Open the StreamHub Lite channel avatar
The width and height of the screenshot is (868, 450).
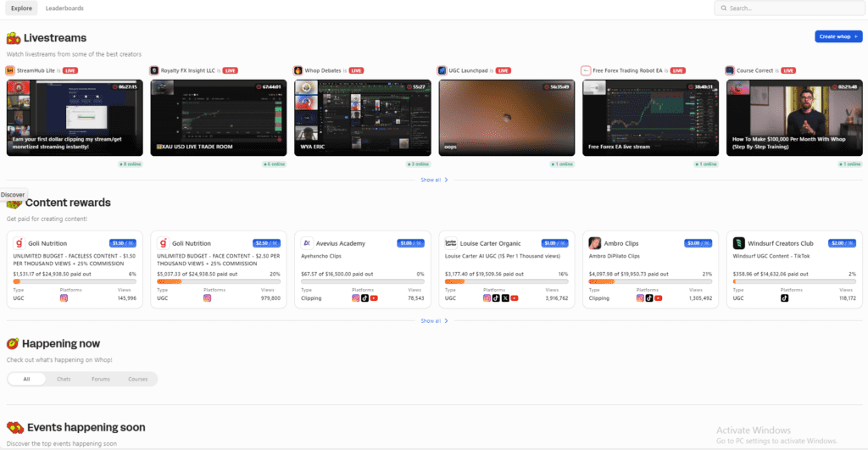pyautogui.click(x=10, y=70)
